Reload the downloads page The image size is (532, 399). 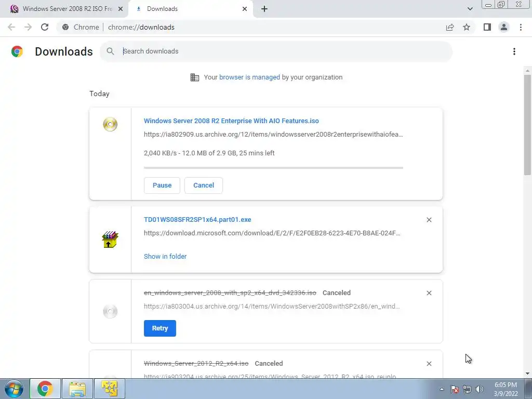pos(45,27)
